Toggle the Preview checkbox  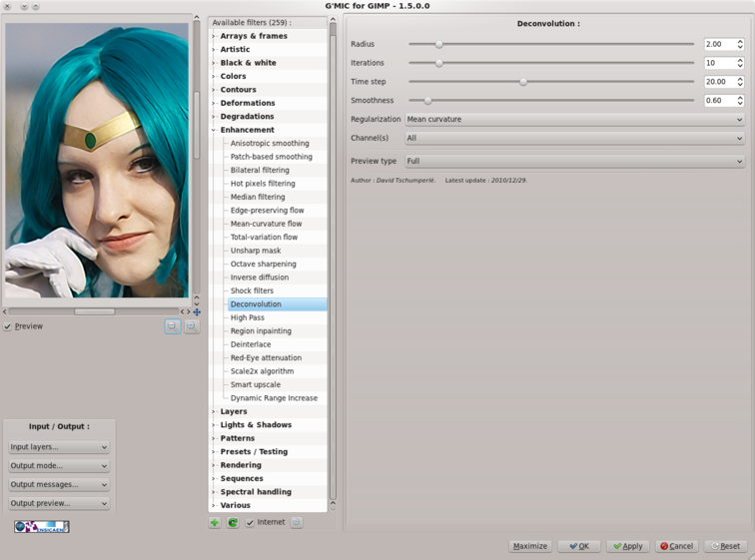coord(8,326)
